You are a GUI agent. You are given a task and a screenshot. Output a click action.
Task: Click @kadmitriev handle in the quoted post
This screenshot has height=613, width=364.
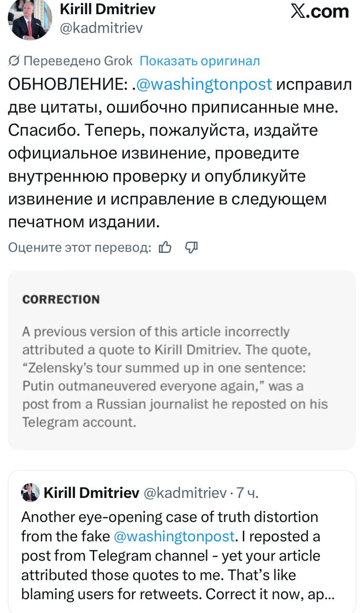185,493
